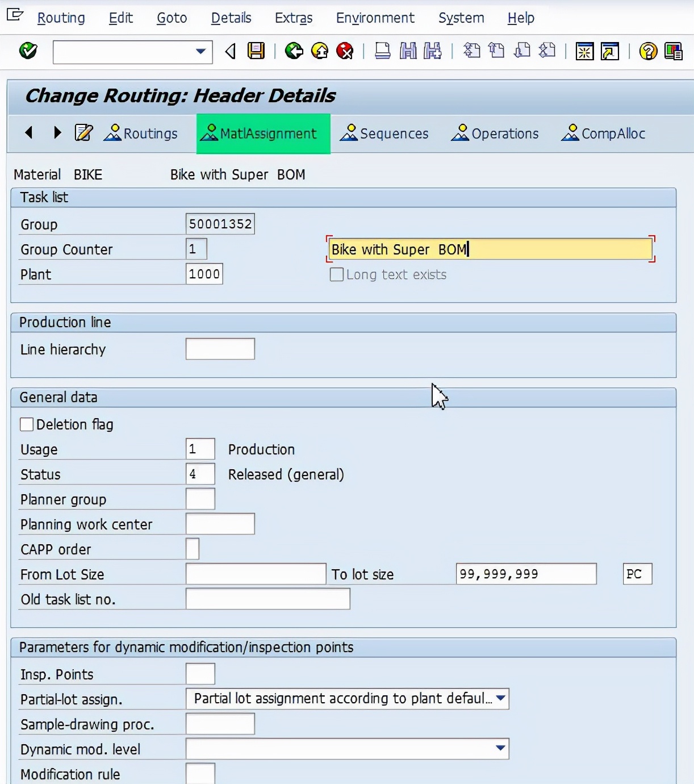The width and height of the screenshot is (694, 784).
Task: Click the red Cancel icon
Action: (x=345, y=51)
